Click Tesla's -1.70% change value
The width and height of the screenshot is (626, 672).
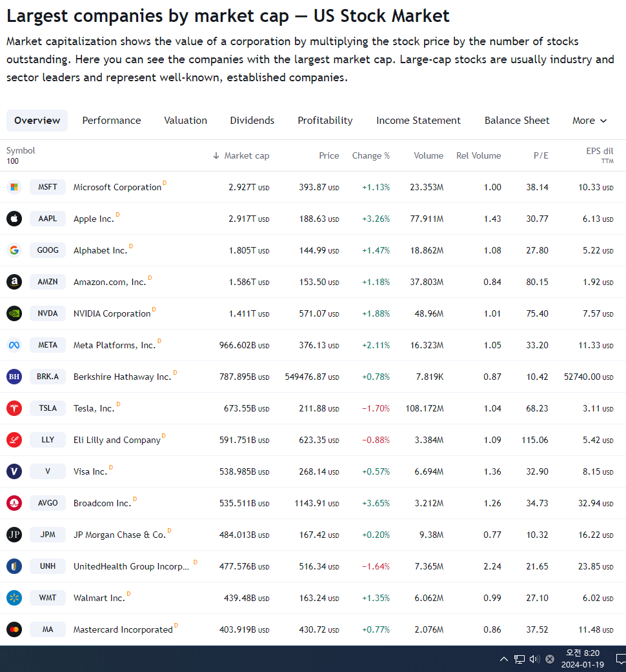376,408
